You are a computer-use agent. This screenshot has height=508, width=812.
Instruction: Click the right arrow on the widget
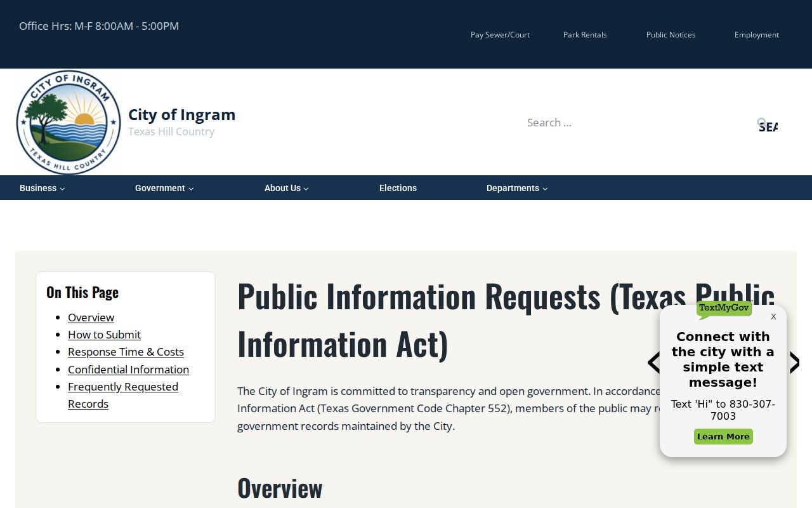click(794, 363)
